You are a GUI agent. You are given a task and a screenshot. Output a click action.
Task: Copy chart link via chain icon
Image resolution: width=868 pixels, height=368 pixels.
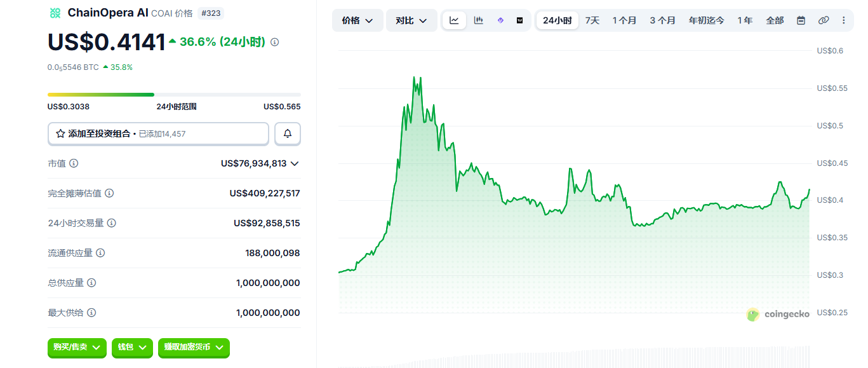(824, 20)
